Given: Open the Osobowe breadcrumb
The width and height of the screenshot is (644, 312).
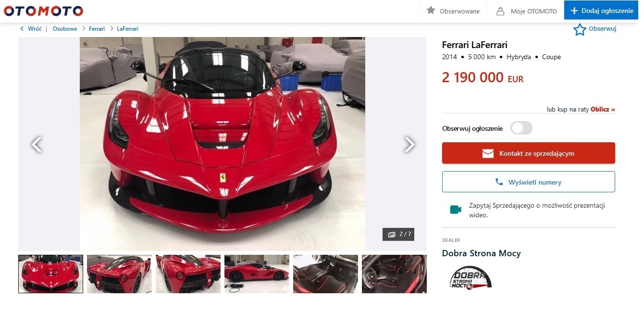Looking at the screenshot, I should (65, 29).
